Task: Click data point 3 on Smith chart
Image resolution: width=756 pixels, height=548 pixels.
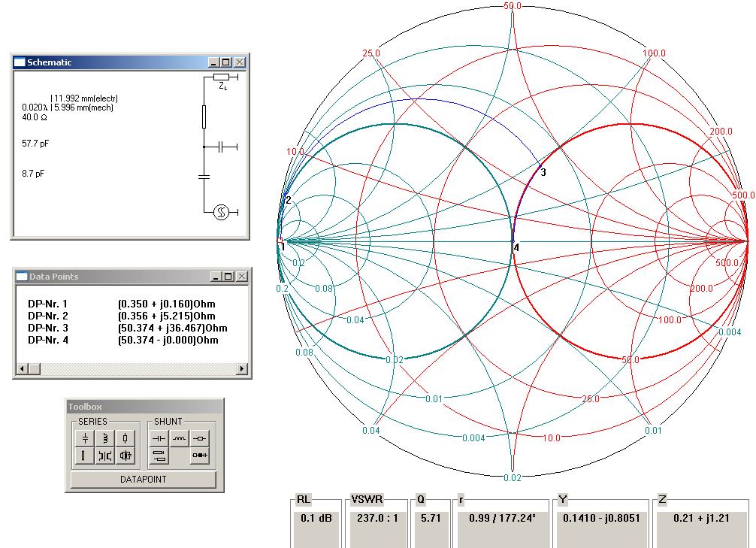Action: tap(540, 166)
